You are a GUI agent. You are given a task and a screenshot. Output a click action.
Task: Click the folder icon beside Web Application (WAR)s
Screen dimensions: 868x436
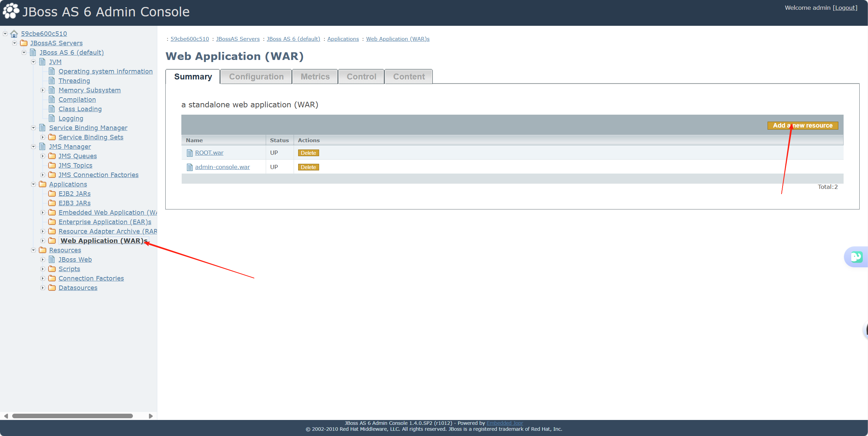[x=52, y=240]
